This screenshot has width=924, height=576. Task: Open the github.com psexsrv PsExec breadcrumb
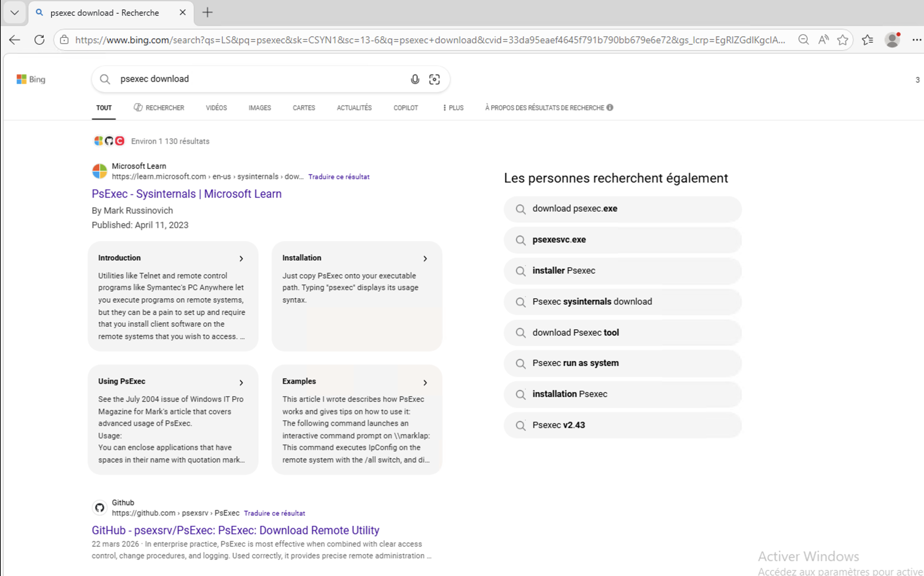[x=175, y=513]
